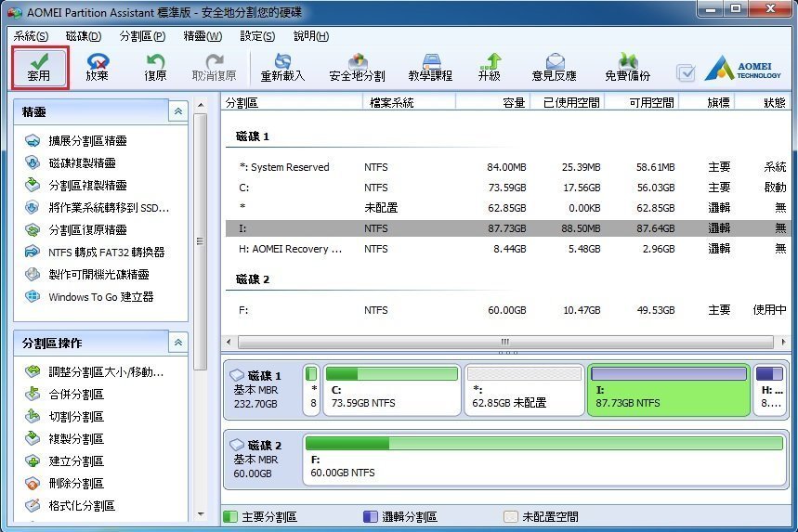The image size is (798, 532).
Task: Launch the 磁碟複製精靈 wizard
Action: pyautogui.click(x=70, y=162)
